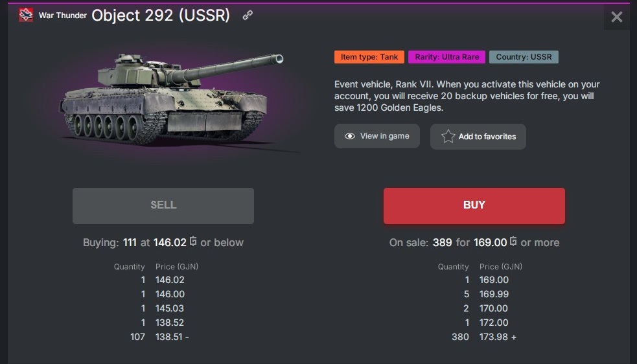Select the Country: USSR tag
637x364 pixels.
[524, 57]
